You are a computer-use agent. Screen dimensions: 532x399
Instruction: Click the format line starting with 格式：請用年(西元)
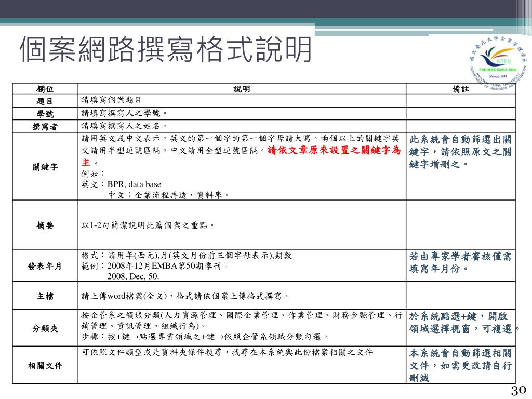coord(187,255)
